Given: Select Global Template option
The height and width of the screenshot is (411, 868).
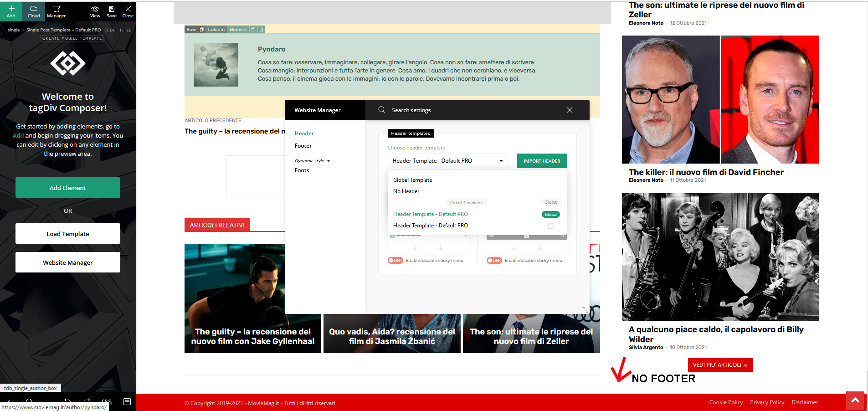Looking at the screenshot, I should 413,180.
